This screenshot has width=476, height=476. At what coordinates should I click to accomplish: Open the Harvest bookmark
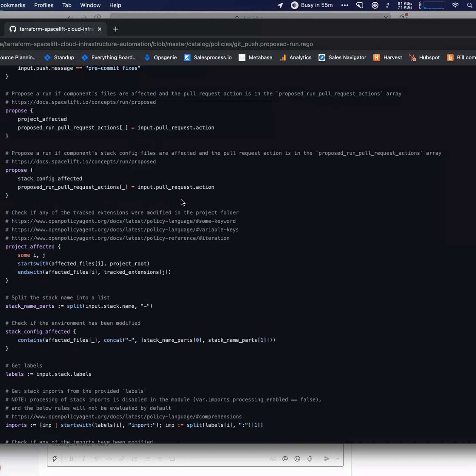coord(388,57)
